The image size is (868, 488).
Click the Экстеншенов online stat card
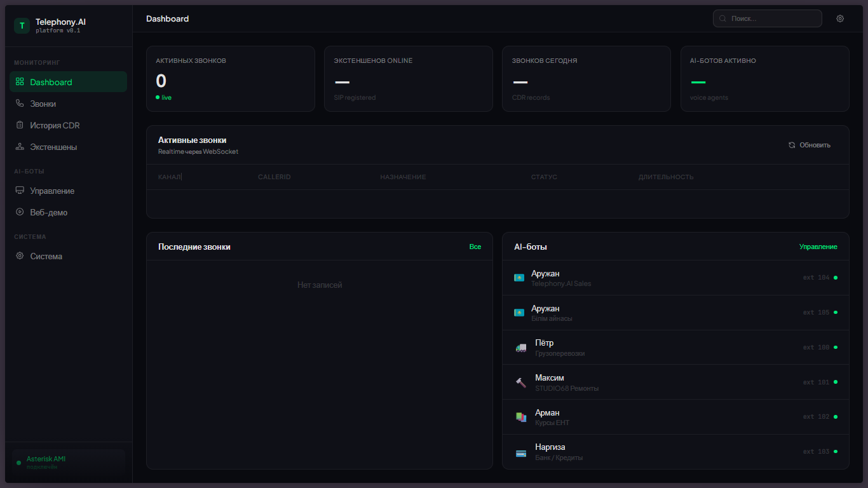point(409,79)
